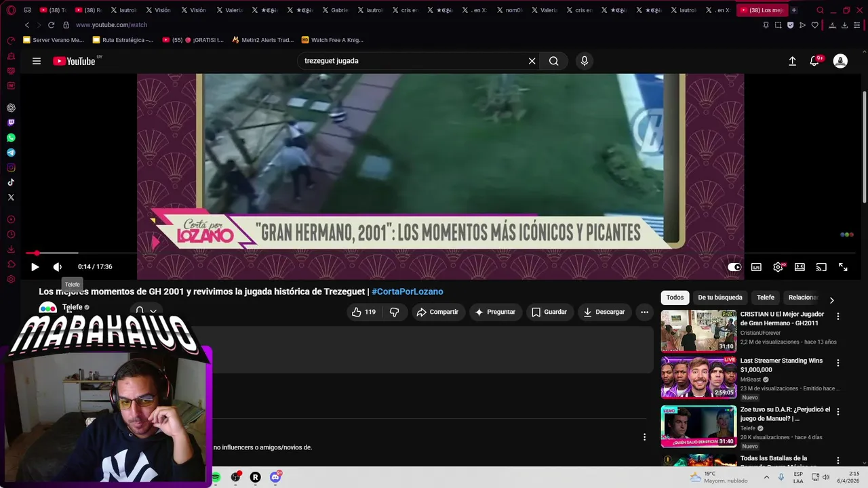Viewport: 868px width, 488px height.
Task: Open YouTube create upload icon
Action: tap(792, 61)
